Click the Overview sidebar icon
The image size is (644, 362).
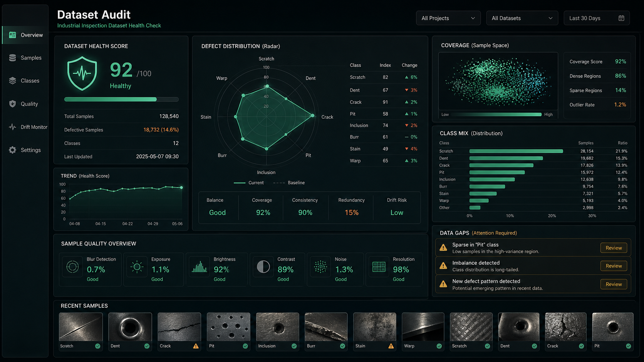[12, 35]
